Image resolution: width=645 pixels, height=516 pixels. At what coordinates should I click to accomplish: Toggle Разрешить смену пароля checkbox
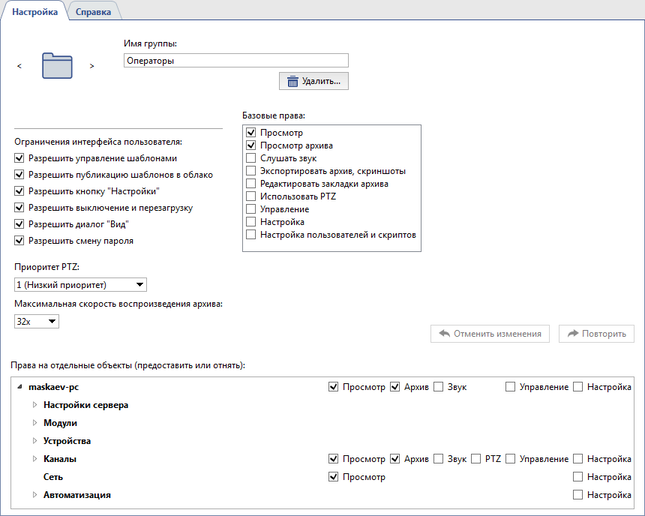tap(20, 240)
